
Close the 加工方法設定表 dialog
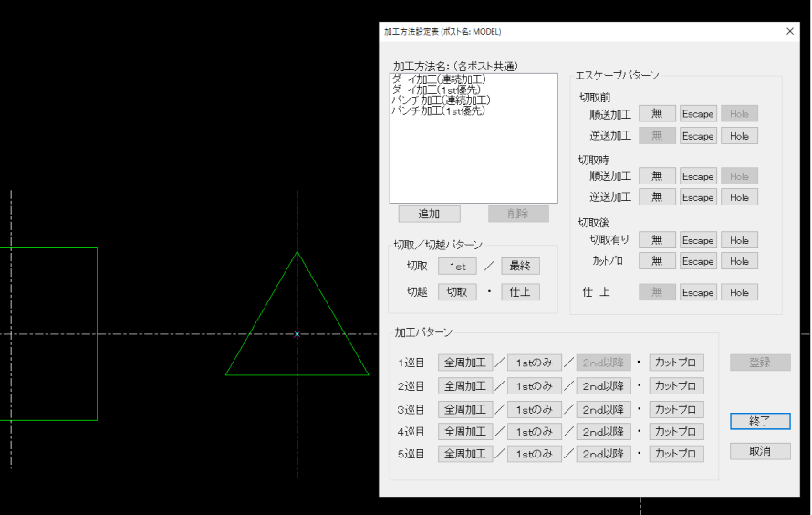790,31
